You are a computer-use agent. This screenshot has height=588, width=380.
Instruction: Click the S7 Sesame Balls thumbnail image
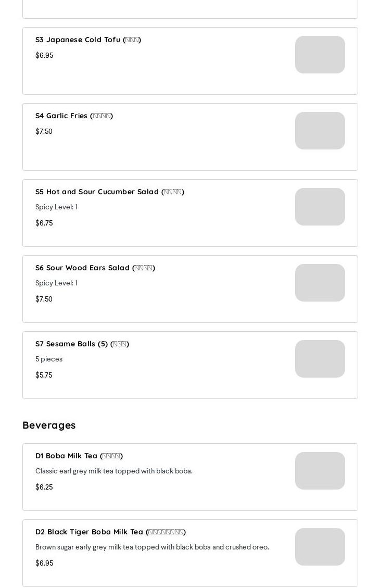click(320, 359)
